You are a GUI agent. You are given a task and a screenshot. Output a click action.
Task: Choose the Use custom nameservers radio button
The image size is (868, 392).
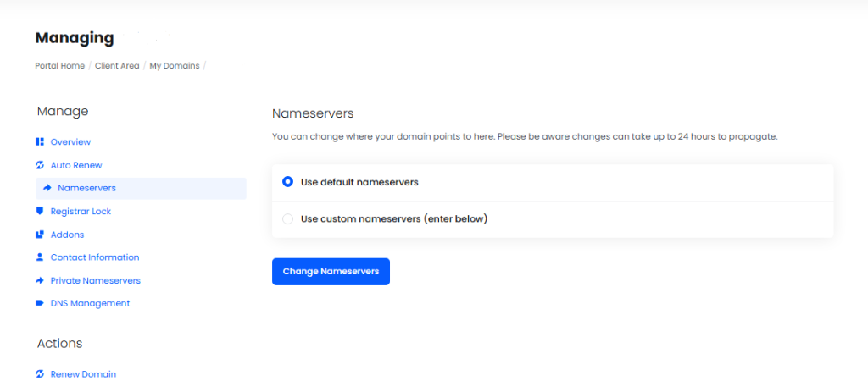point(288,218)
